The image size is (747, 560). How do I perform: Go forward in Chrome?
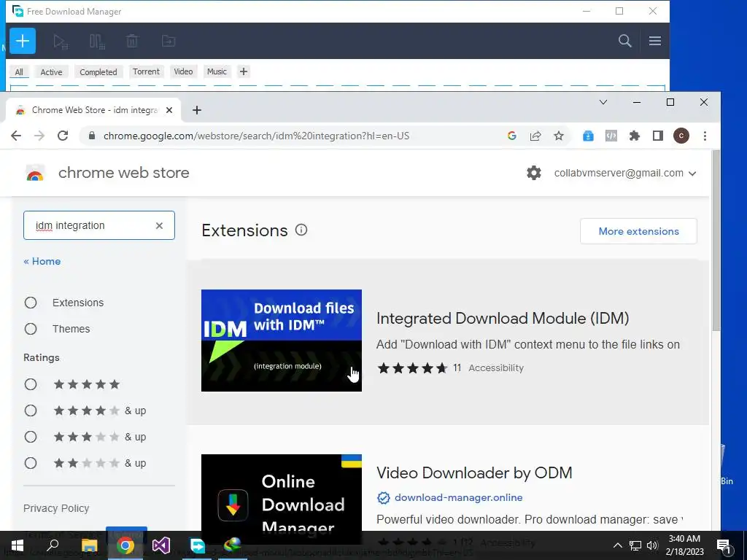point(39,136)
